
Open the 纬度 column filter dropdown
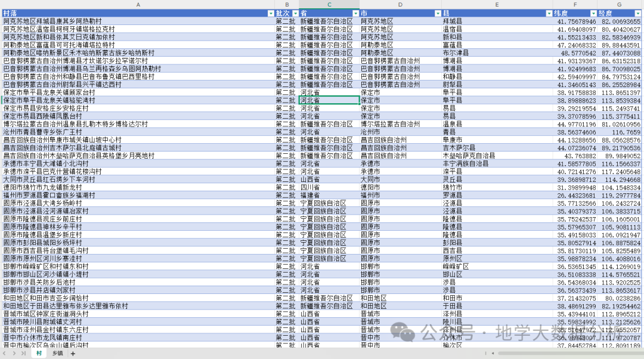click(593, 14)
